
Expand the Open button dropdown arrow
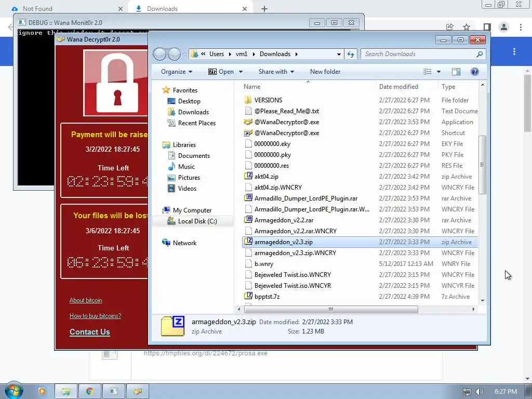[241, 72]
